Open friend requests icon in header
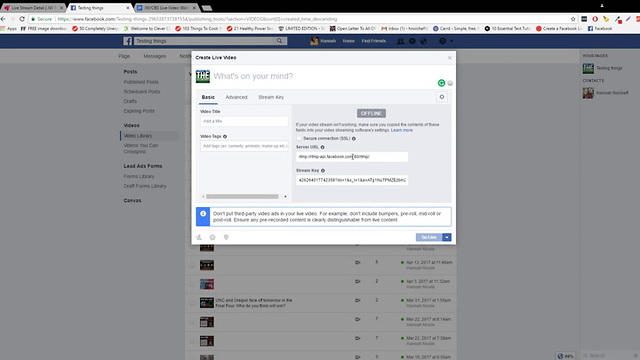This screenshot has height=360, width=640. 400,41
